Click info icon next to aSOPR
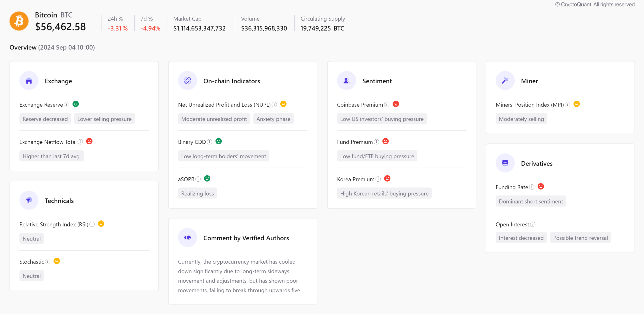The width and height of the screenshot is (644, 314). [198, 179]
